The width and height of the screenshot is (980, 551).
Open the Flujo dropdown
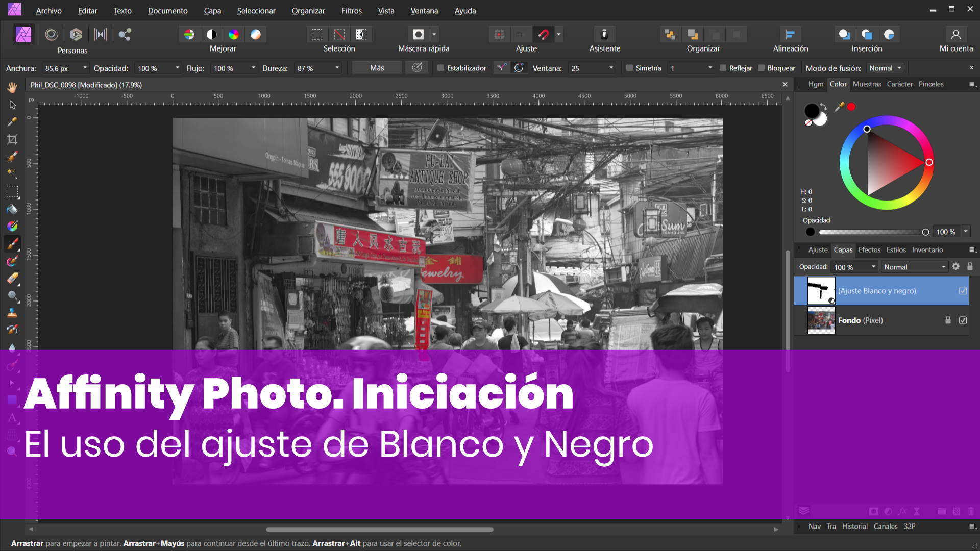point(253,68)
